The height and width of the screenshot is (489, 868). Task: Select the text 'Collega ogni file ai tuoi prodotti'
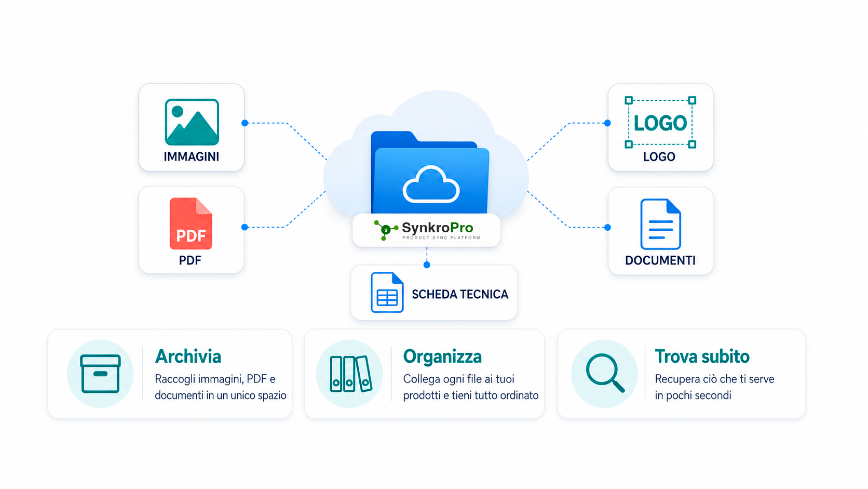coord(459,387)
